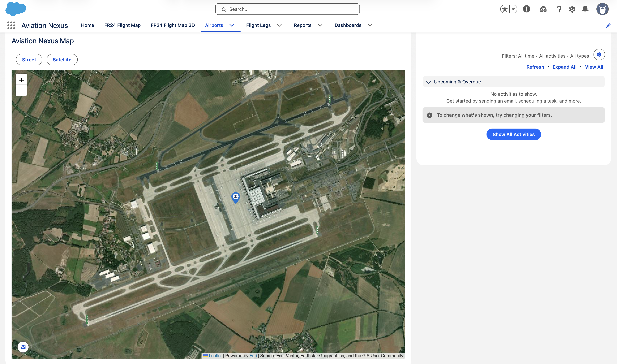The width and height of the screenshot is (617, 364).
Task: Open the App Launcher grid icon
Action: 11,25
